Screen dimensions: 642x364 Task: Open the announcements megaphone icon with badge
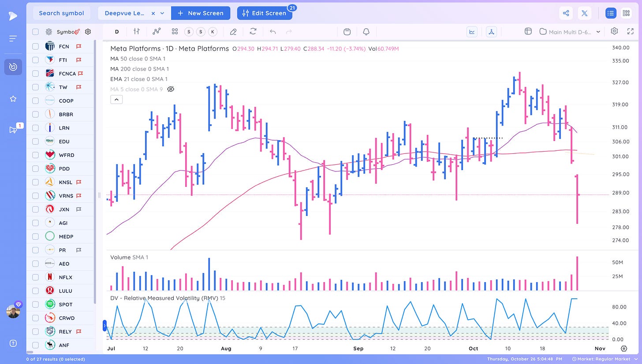(x=14, y=129)
